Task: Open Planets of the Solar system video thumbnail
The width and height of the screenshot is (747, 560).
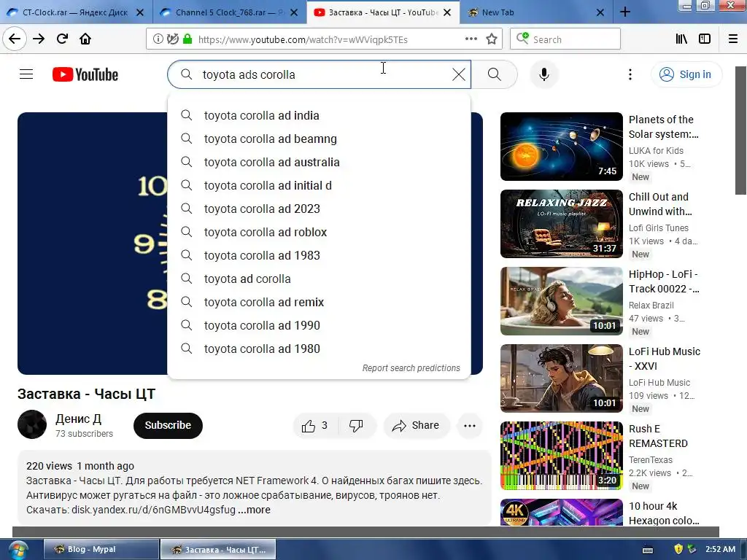Action: click(x=561, y=146)
